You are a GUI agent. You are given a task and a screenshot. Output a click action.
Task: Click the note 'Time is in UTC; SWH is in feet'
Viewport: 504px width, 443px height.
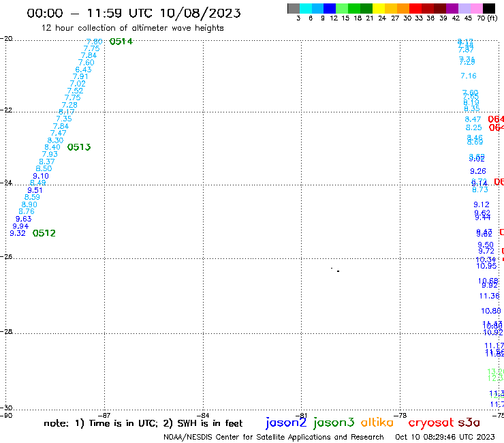click(143, 423)
